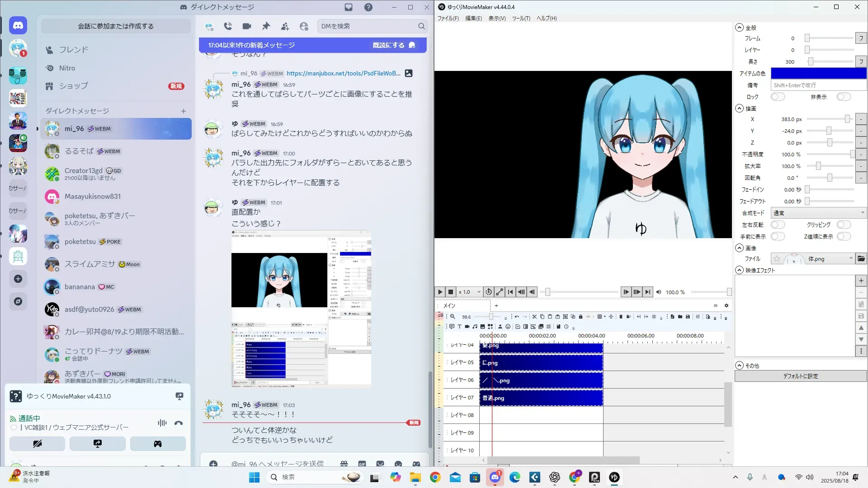868x488 pixels.
Task: Start a Discord voice call with the phone icon
Action: [x=228, y=26]
